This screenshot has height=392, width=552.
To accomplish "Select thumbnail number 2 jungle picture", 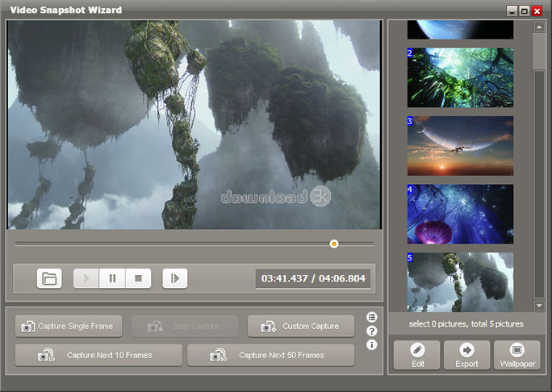I will [460, 77].
